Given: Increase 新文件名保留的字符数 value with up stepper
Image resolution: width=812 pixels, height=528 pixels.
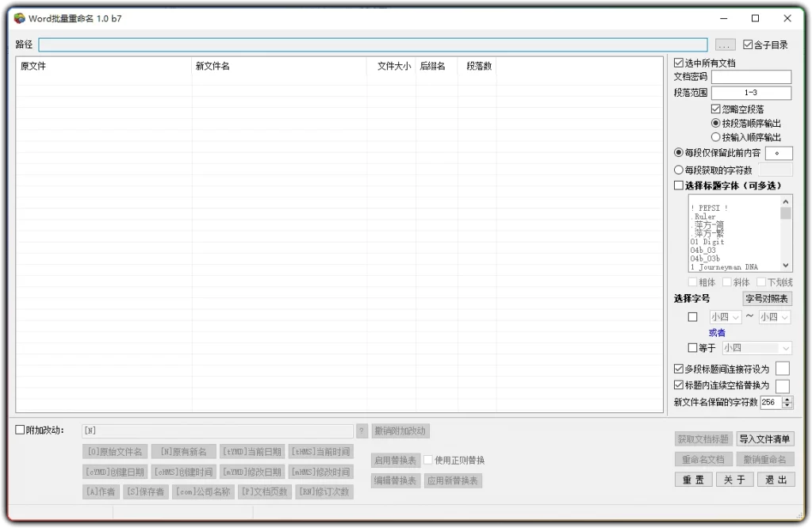Looking at the screenshot, I should [786, 400].
